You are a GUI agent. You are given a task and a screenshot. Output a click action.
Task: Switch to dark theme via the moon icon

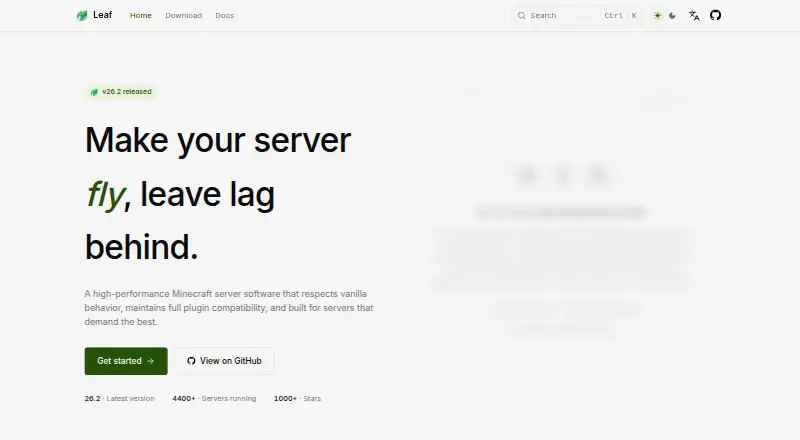pos(672,15)
